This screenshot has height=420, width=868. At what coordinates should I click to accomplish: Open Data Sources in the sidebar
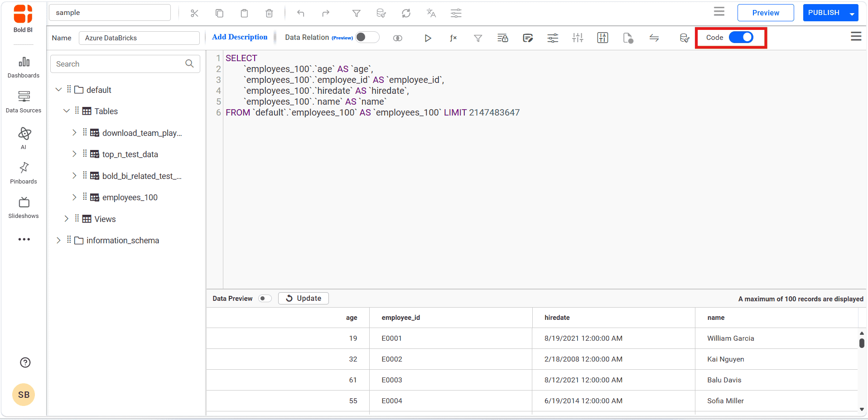point(24,102)
